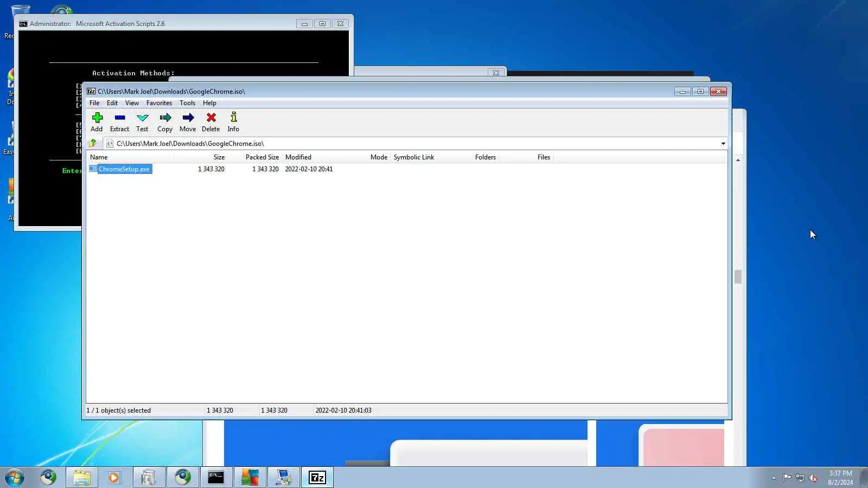Open the Windows Start menu
Viewport: 868px width, 488px height.
(x=15, y=477)
